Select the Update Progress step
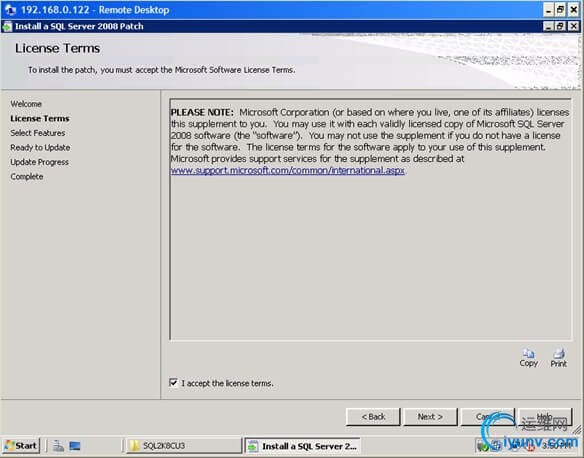Image resolution: width=584 pixels, height=458 pixels. 39,162
